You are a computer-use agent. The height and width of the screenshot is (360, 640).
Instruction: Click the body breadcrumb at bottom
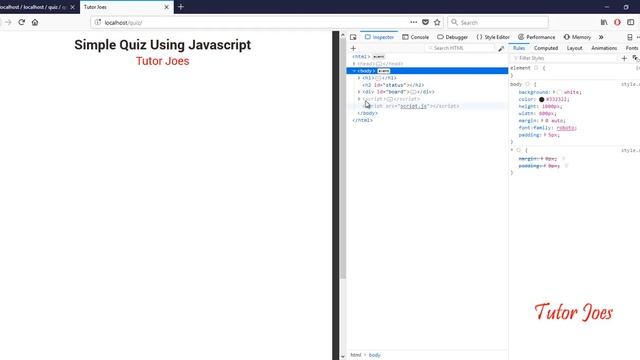point(374,355)
